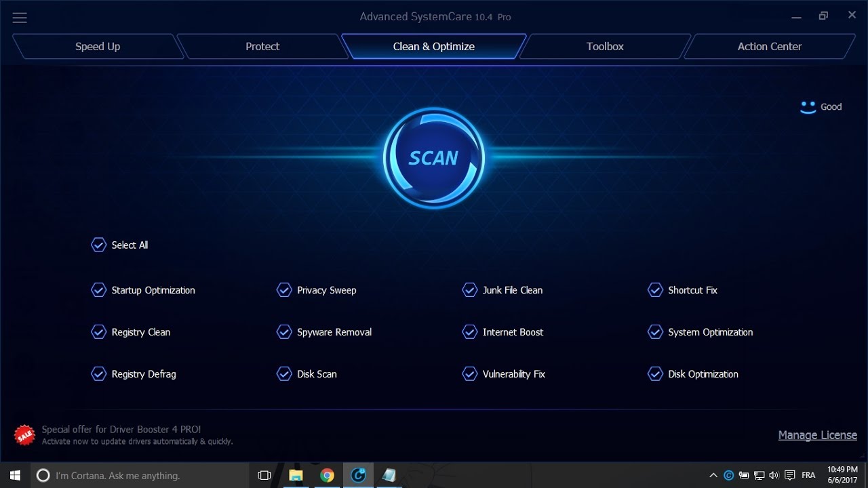The width and height of the screenshot is (868, 488).
Task: Toggle the System Optimization checkbox
Action: [x=655, y=332]
